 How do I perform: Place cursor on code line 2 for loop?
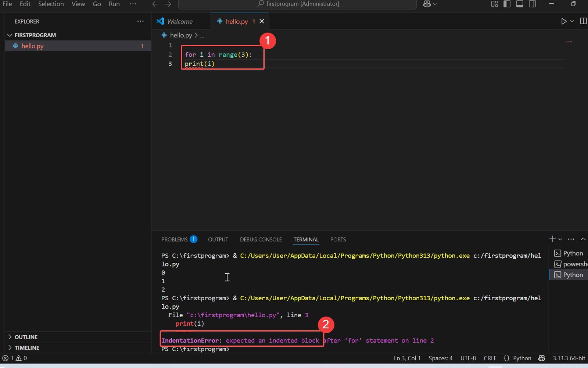[218, 54]
